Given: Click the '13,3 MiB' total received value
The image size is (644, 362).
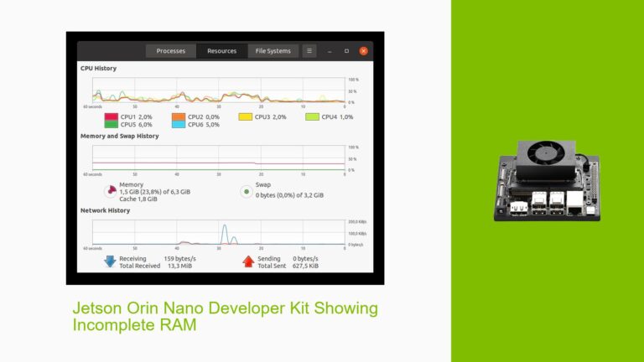Looking at the screenshot, I should (x=180, y=266).
